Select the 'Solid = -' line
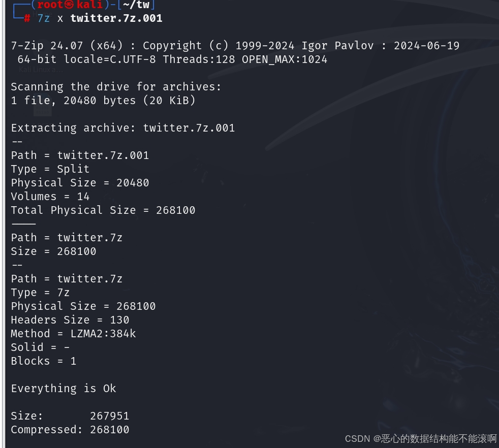 40,347
